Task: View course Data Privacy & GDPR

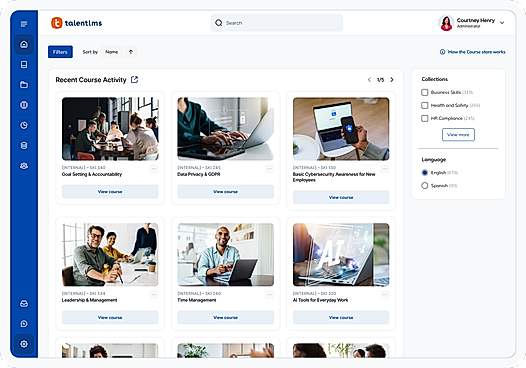Action: click(225, 192)
